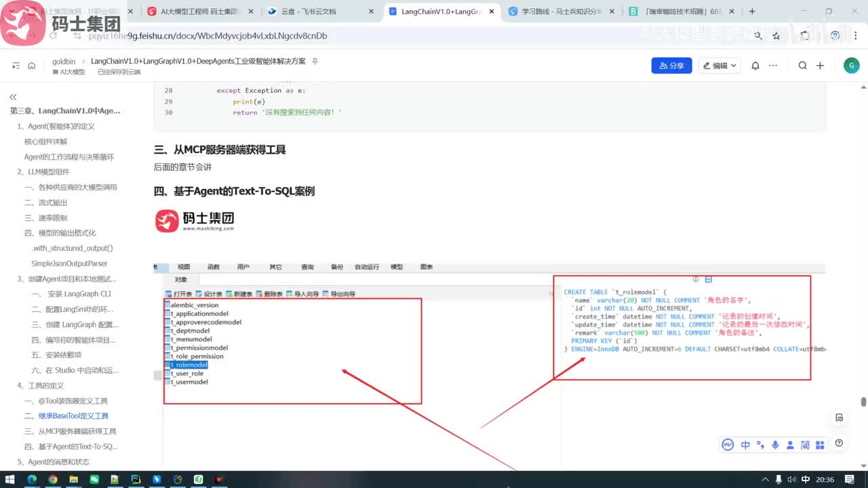
Task: Switch to AI大模型工程师 browser tab
Action: [200, 12]
